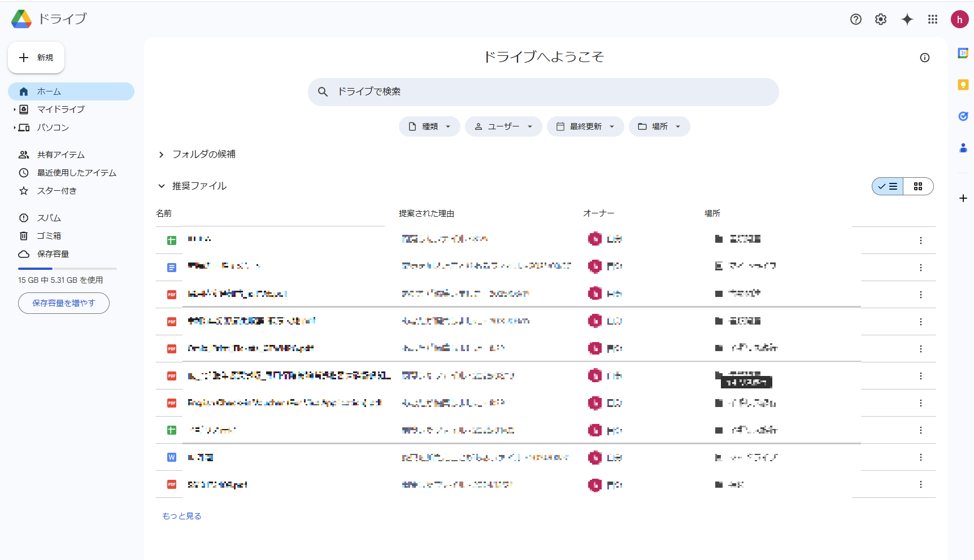
Task: Open the ユーザー people filter dropdown
Action: tap(503, 126)
